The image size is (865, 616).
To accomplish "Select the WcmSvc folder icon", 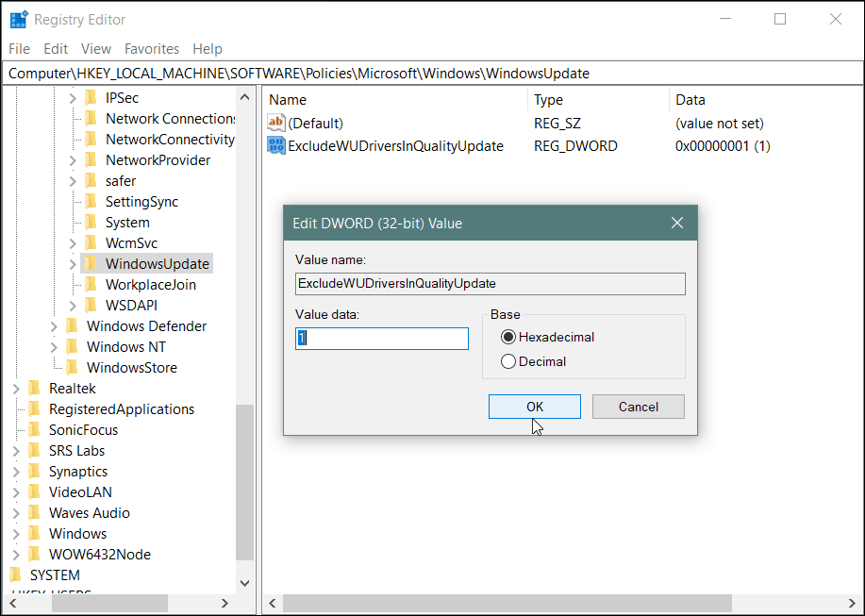I will (x=91, y=243).
